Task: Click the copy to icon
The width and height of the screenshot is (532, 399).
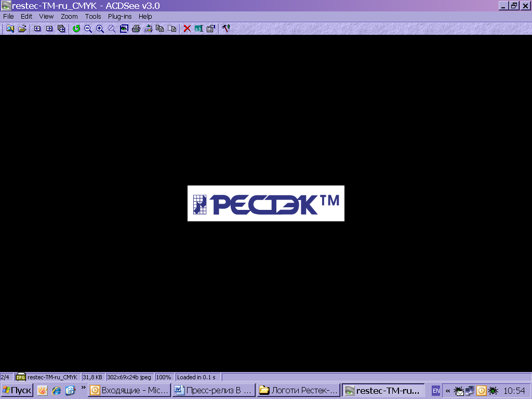Action: pyautogui.click(x=160, y=29)
